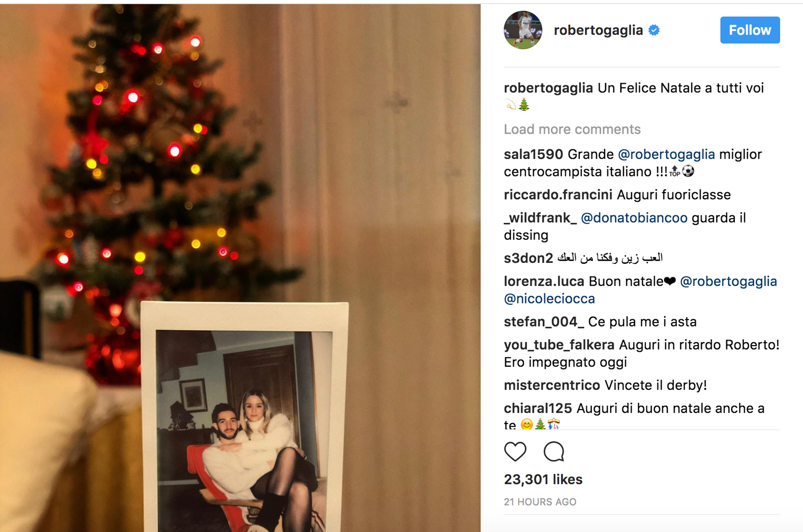Open the @donatobiancoo mention
This screenshot has width=803, height=532.
[634, 218]
